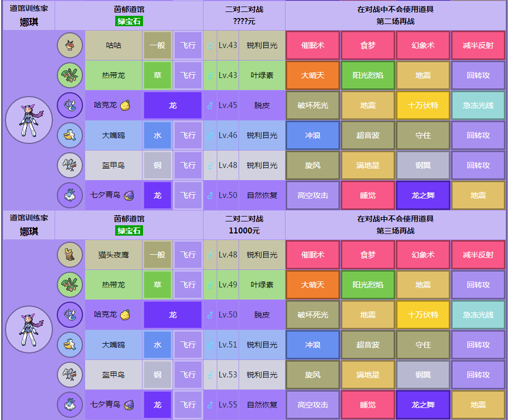Click the 水 type cell for Lv.51 大嘴鸥
The width and height of the screenshot is (511, 420).
tap(157, 345)
